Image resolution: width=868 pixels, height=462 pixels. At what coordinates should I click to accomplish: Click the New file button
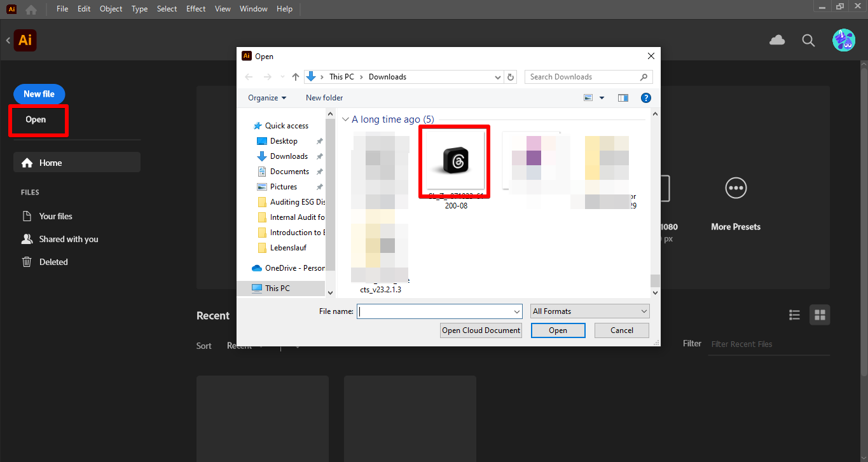(39, 93)
